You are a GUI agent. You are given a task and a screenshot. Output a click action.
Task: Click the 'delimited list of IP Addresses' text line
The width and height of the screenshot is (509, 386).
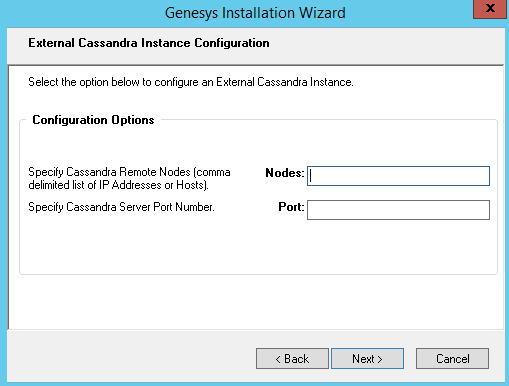[x=118, y=185]
